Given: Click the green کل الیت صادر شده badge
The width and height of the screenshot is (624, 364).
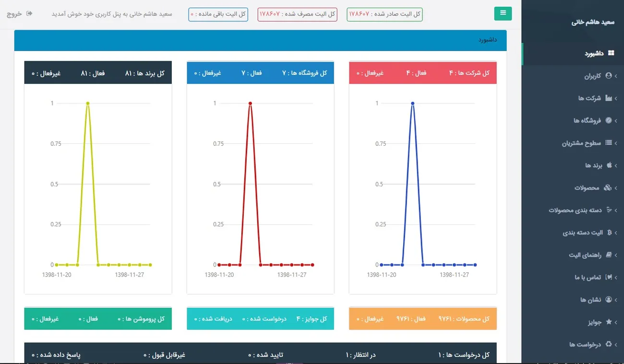Looking at the screenshot, I should (384, 14).
